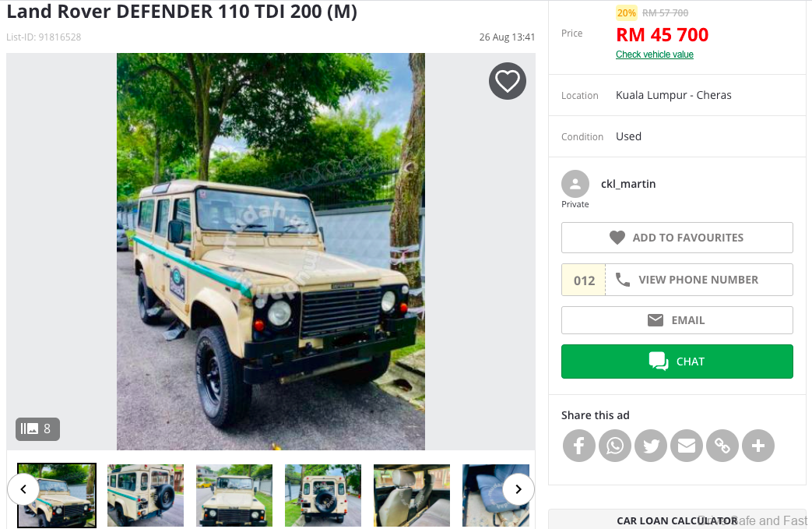Viewport: 812px width, 529px height.
Task: Share ad by email icon
Action: point(687,446)
